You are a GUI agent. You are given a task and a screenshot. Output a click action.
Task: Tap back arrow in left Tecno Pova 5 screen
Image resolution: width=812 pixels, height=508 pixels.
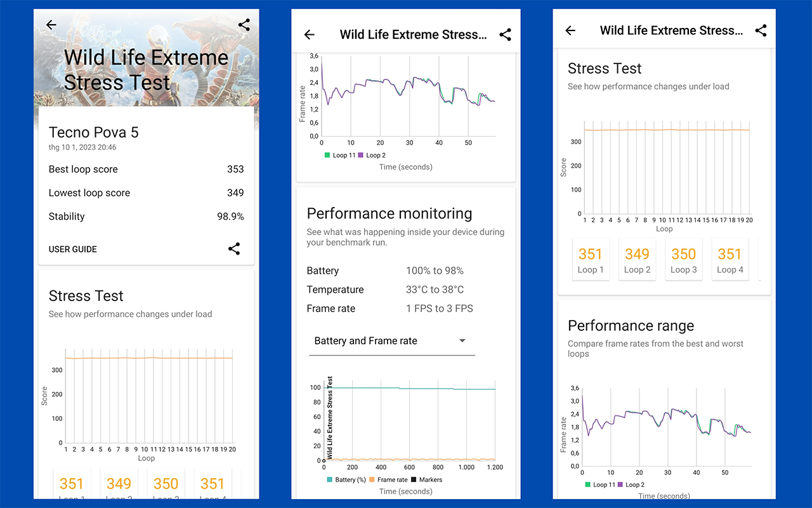51,25
